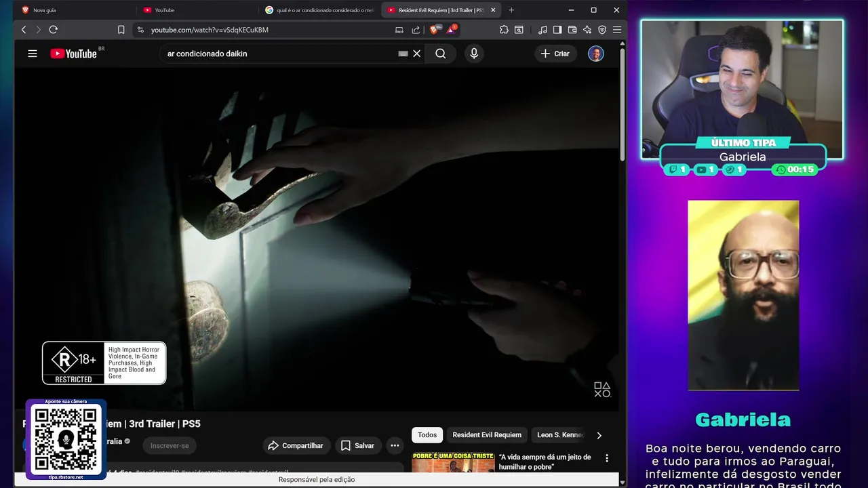Select the 'Todos' filter chip
The height and width of the screenshot is (488, 868).
tap(427, 435)
